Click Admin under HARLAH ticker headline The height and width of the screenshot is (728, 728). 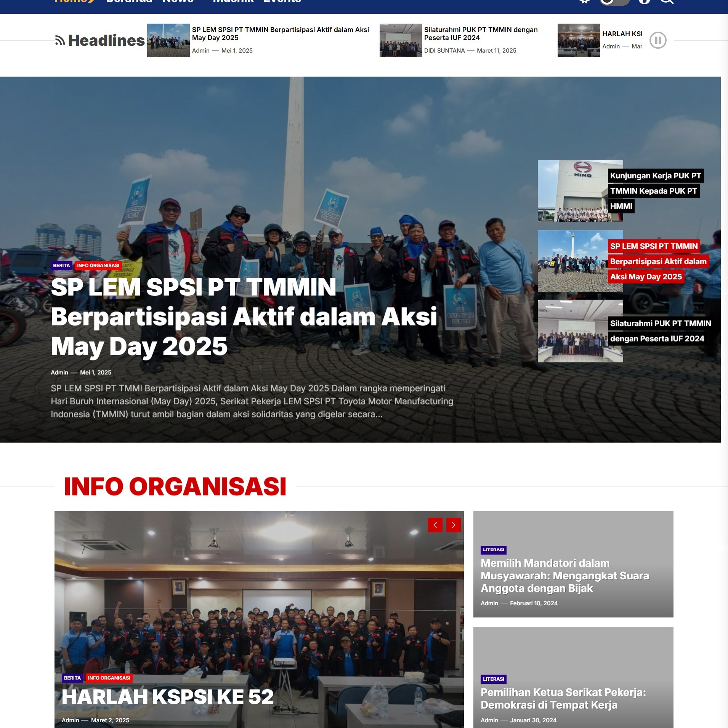click(611, 47)
